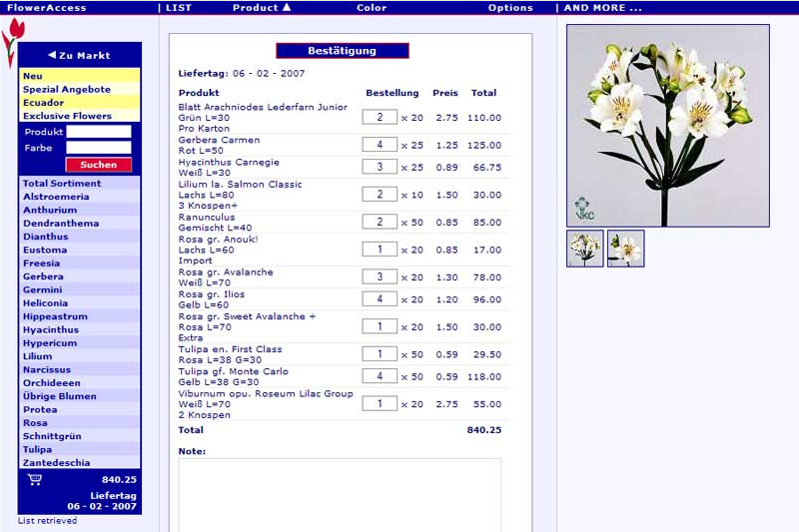Click quantity box for Gerbera Carmen
Viewport: 799px width, 532px height.
[380, 145]
